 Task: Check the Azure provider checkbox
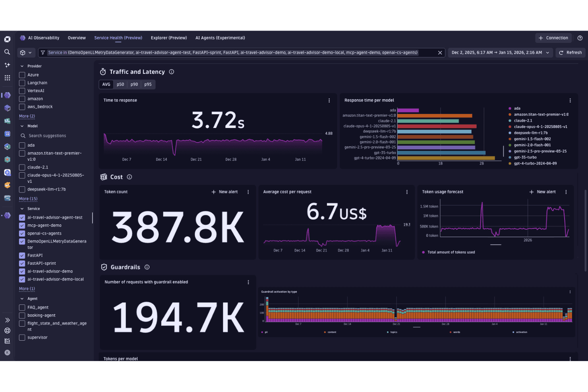click(22, 75)
